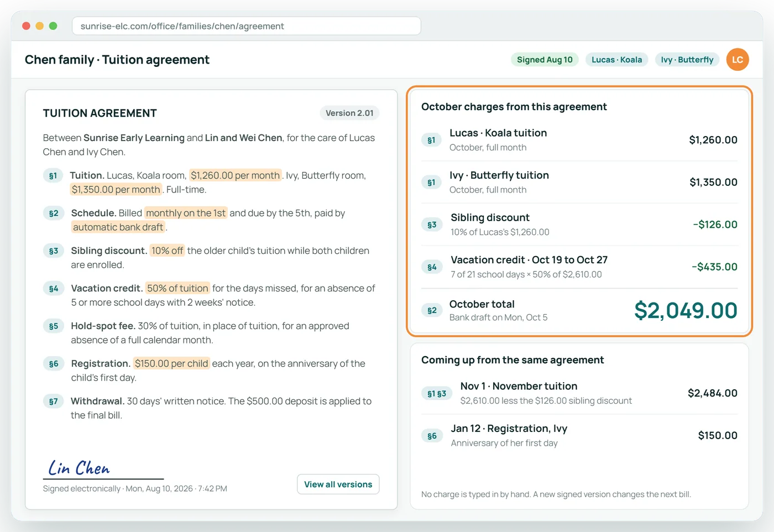Select the highlighted '$150.00 per child' term

click(x=171, y=364)
